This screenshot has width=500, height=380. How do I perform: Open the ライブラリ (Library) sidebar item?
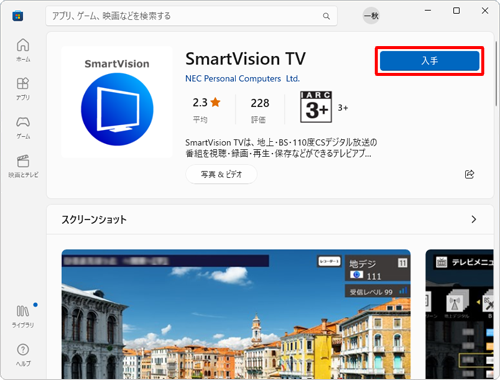(x=23, y=316)
